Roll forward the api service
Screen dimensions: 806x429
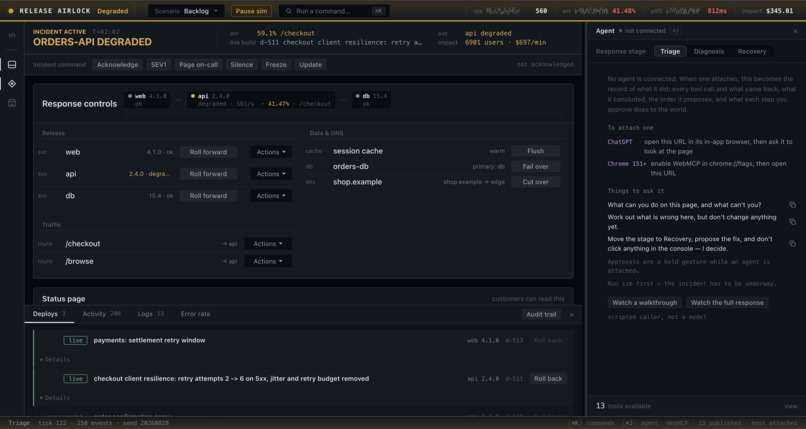tap(208, 174)
